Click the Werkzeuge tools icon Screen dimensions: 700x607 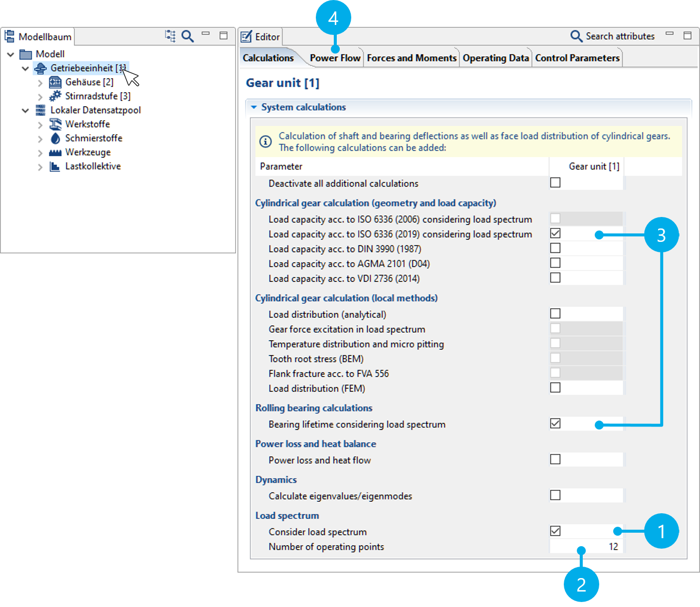[x=55, y=153]
